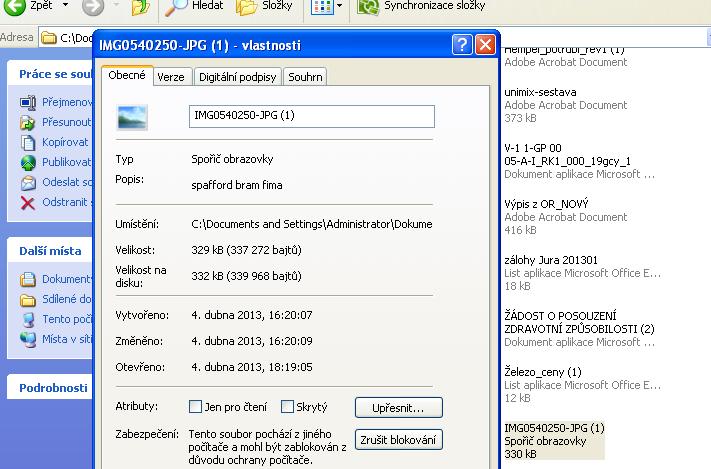Viewport: 711px width, 469px height.
Task: Click the publish to web globe icon
Action: click(x=28, y=163)
